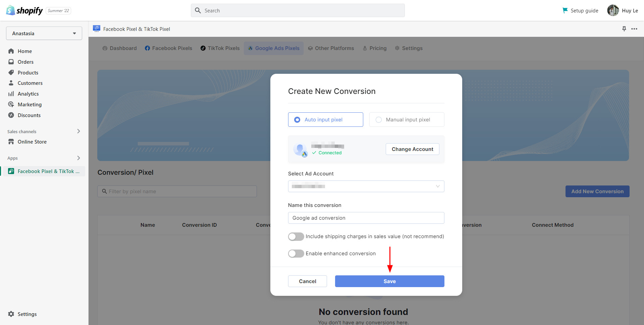Open the Setup guide link
The height and width of the screenshot is (325, 644).
[584, 10]
